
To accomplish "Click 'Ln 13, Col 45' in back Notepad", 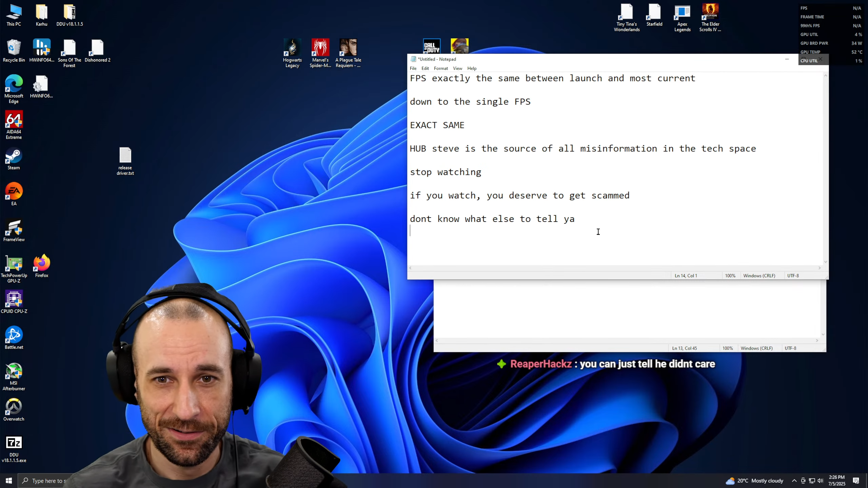I will tap(684, 348).
